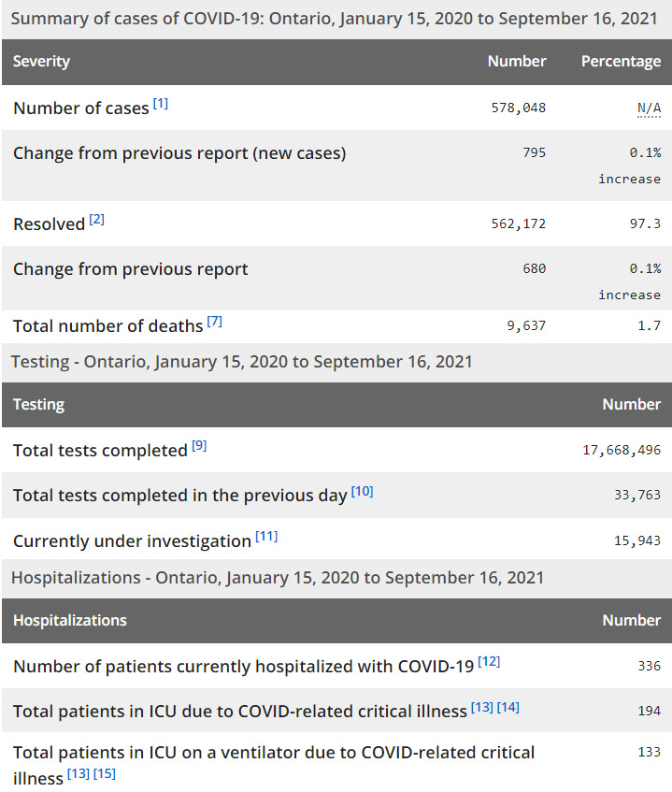Click the Severity column header

tap(41, 62)
